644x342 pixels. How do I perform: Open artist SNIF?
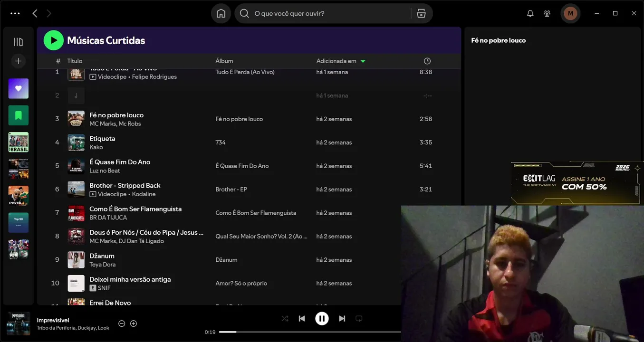click(x=104, y=288)
